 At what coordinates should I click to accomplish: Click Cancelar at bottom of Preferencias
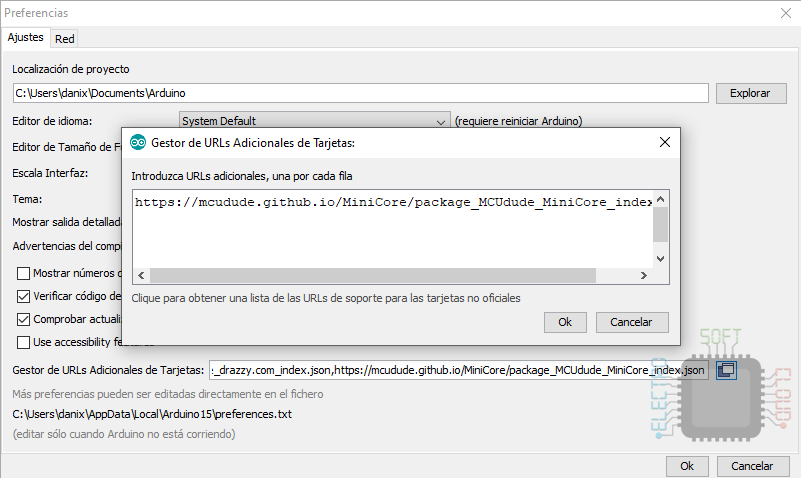point(753,466)
